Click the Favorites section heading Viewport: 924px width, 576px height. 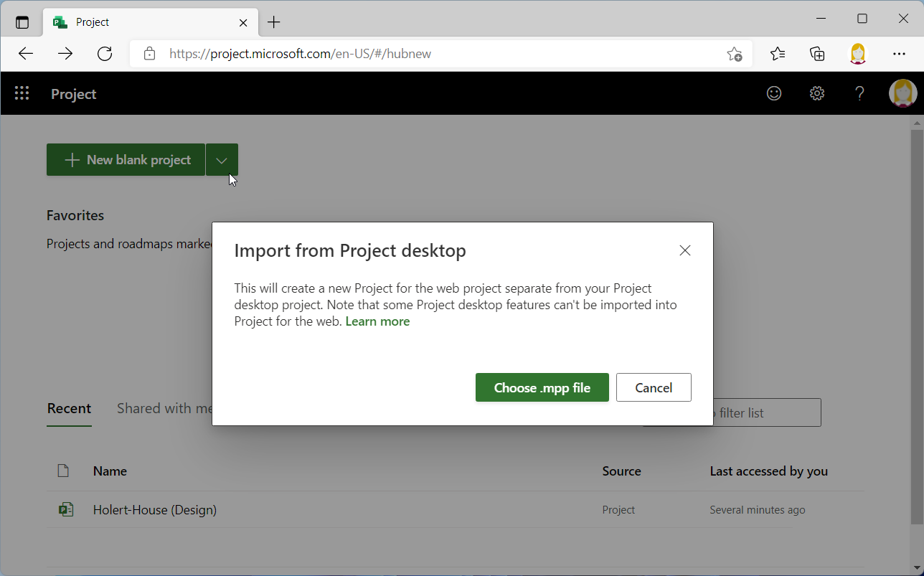pos(75,215)
